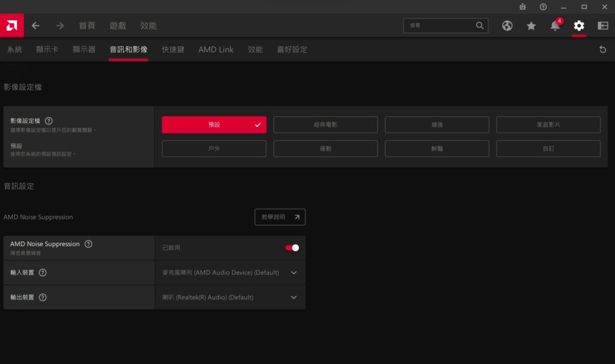Screen dimensions: 615x364
Task: Go forward using the right arrow
Action: tap(60, 25)
